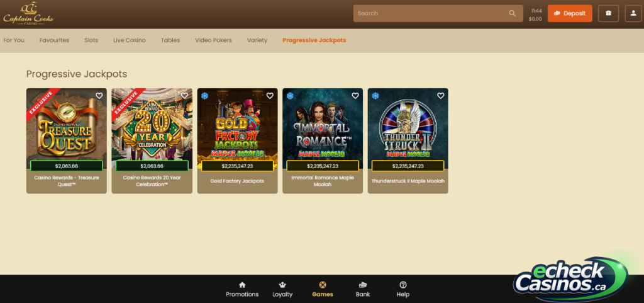Click the $2,235,247.23 jackpot on Thunderstruck II
Viewport: 644px width, 303px height.
pyautogui.click(x=408, y=166)
